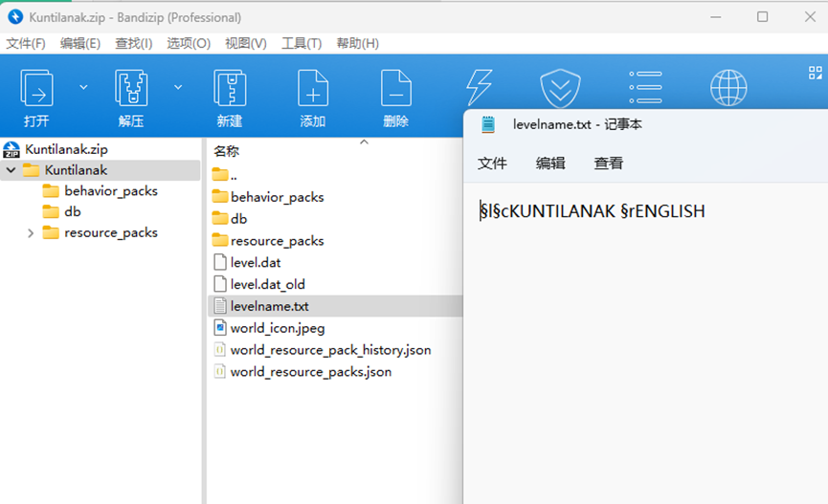
Task: Open Notepad's 编辑 menu
Action: tap(550, 164)
